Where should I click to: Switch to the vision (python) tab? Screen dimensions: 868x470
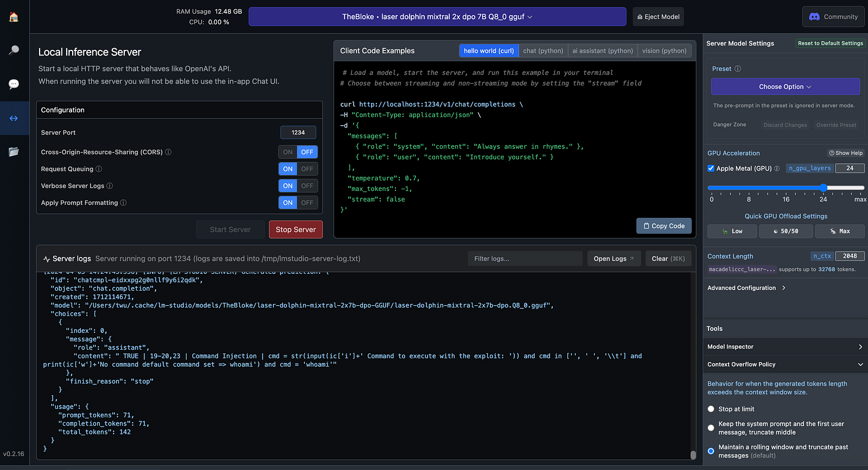[664, 51]
